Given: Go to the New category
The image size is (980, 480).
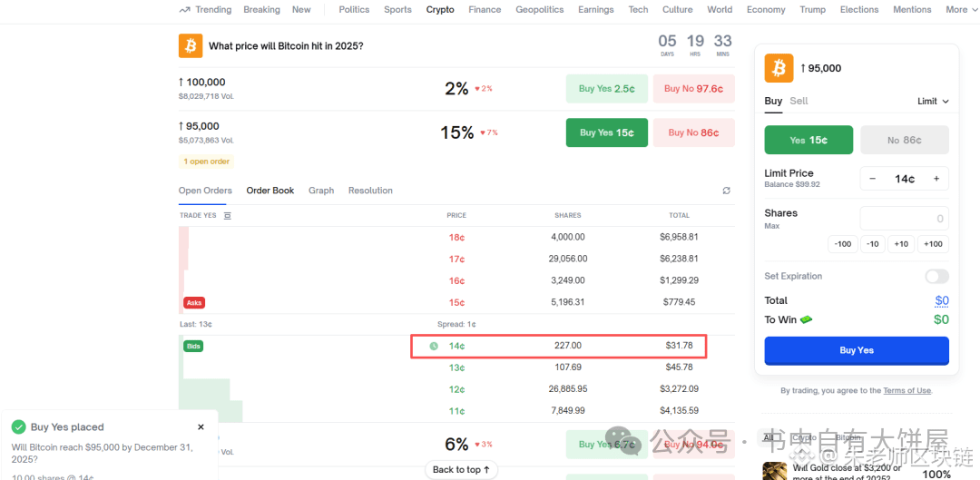Looking at the screenshot, I should point(301,9).
